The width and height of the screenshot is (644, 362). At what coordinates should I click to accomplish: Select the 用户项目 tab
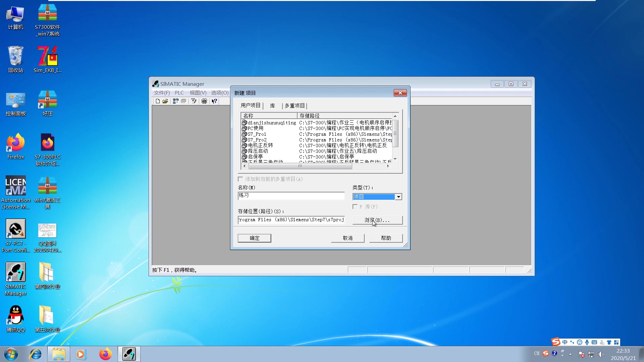251,105
